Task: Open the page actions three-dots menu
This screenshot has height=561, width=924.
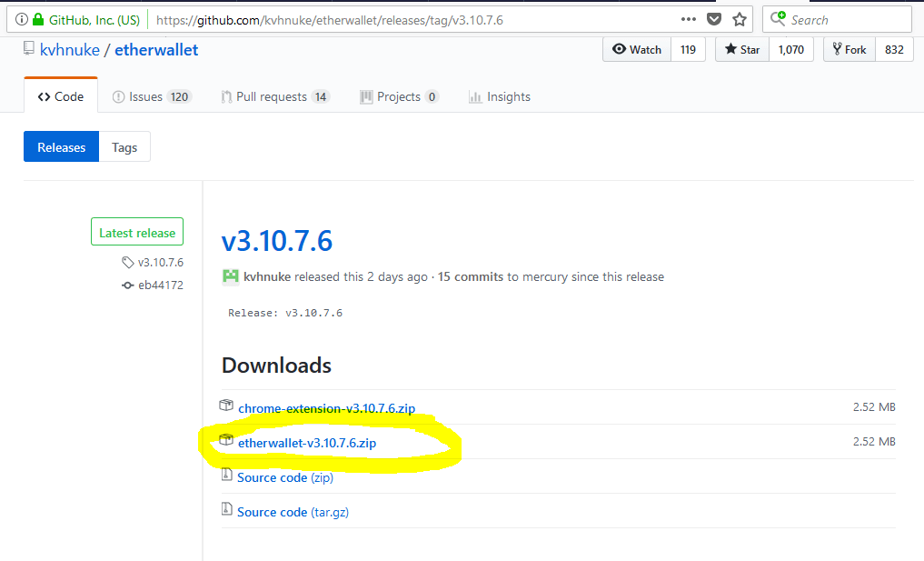Action: pos(689,19)
